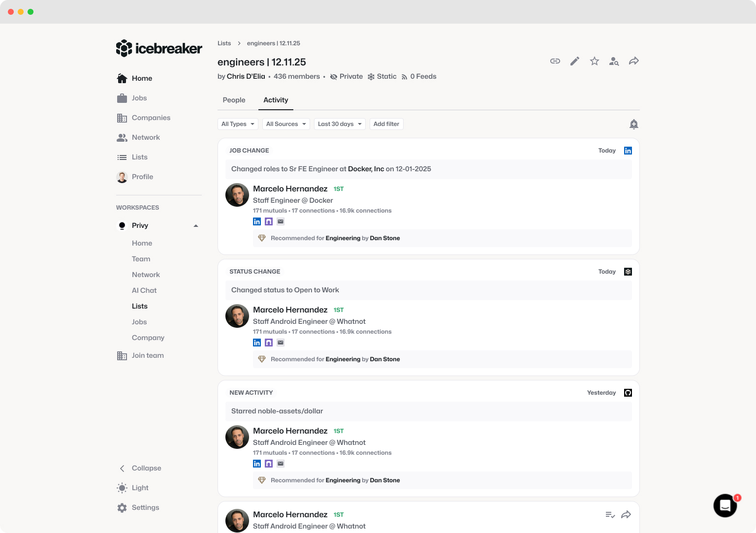
Task: Collapse the Privy workspace section
Action: point(196,226)
